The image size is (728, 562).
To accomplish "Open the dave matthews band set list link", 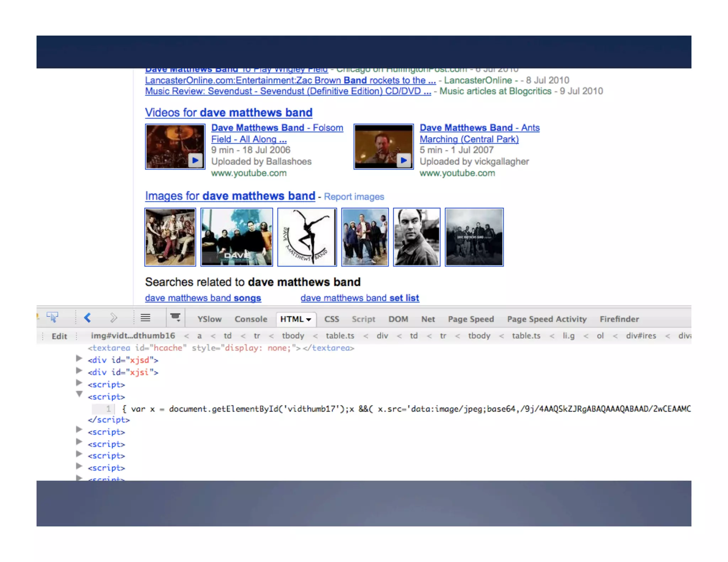I will click(359, 298).
